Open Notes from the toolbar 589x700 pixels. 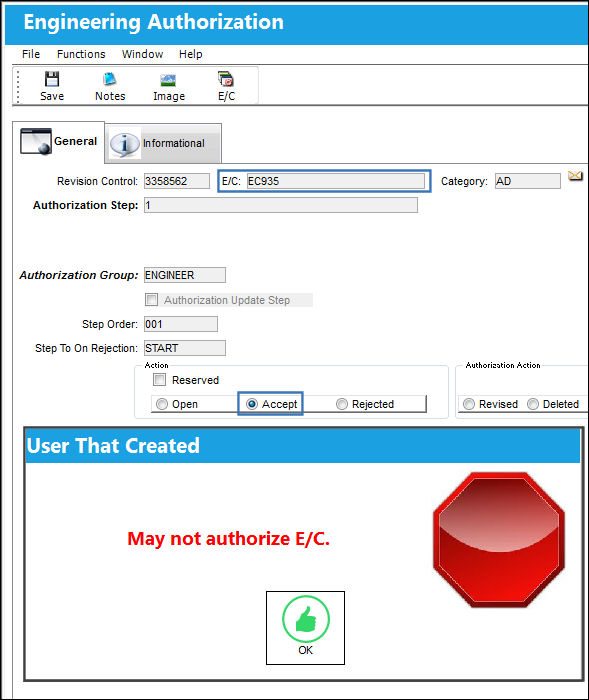(110, 86)
